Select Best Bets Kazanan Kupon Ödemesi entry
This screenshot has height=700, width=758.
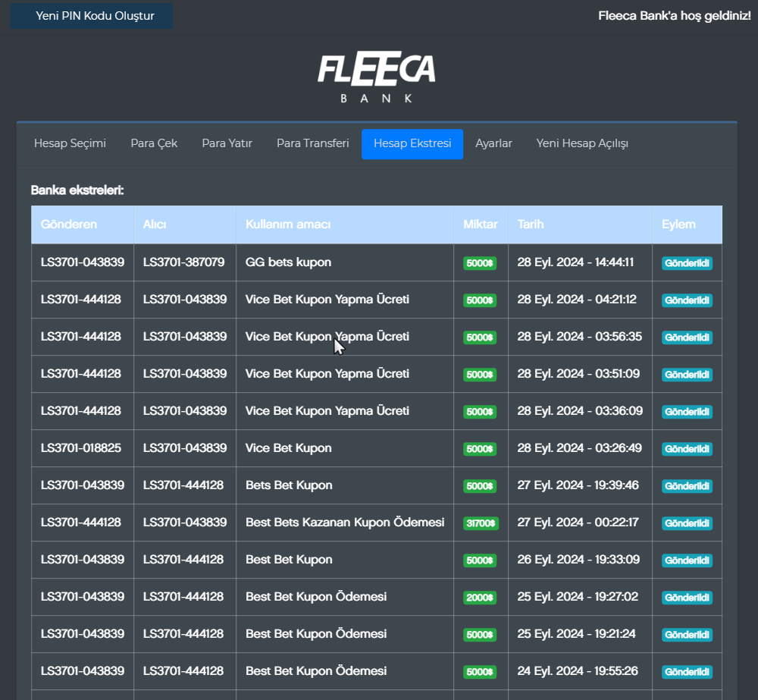click(x=345, y=523)
